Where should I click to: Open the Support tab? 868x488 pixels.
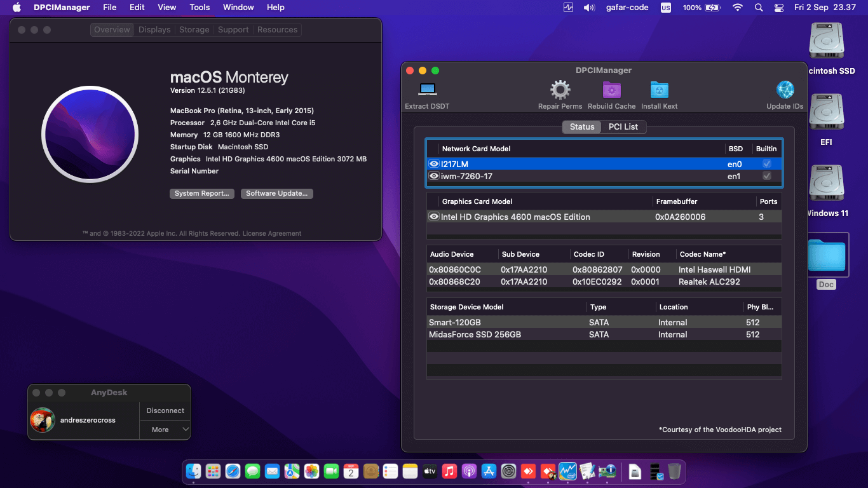(x=233, y=30)
